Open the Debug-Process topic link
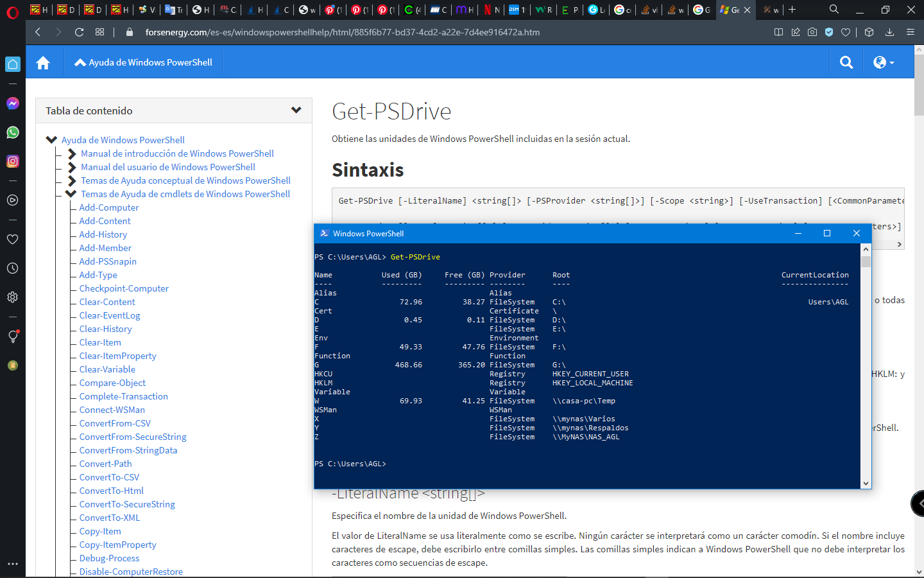The image size is (924, 578). click(x=110, y=558)
